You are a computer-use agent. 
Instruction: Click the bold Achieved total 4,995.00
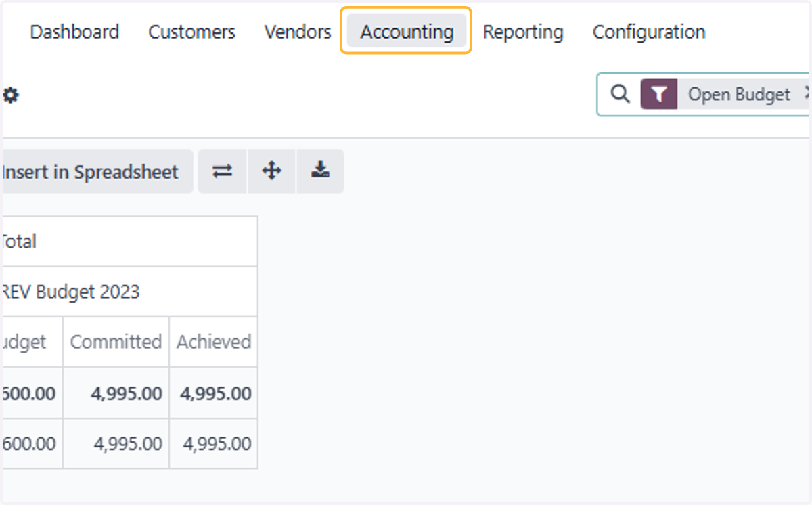pos(214,393)
